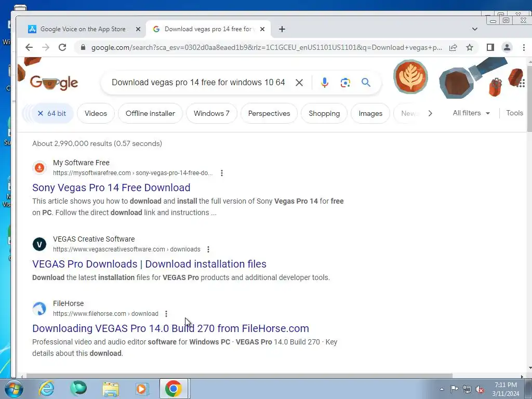This screenshot has height=399, width=532.
Task: Search by image with Google Lens
Action: tap(345, 83)
